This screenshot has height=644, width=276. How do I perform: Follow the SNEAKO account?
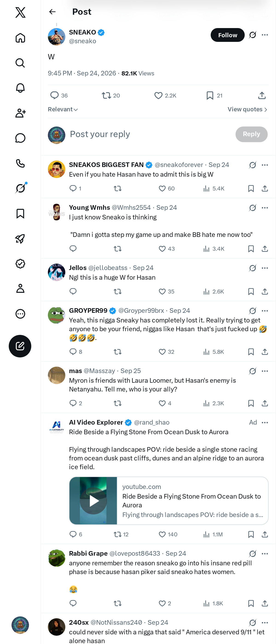[227, 35]
